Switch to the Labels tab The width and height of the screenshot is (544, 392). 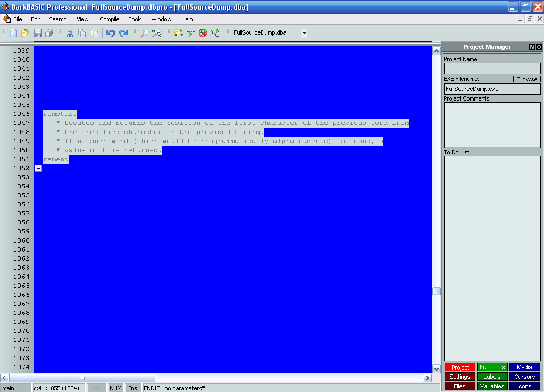492,377
